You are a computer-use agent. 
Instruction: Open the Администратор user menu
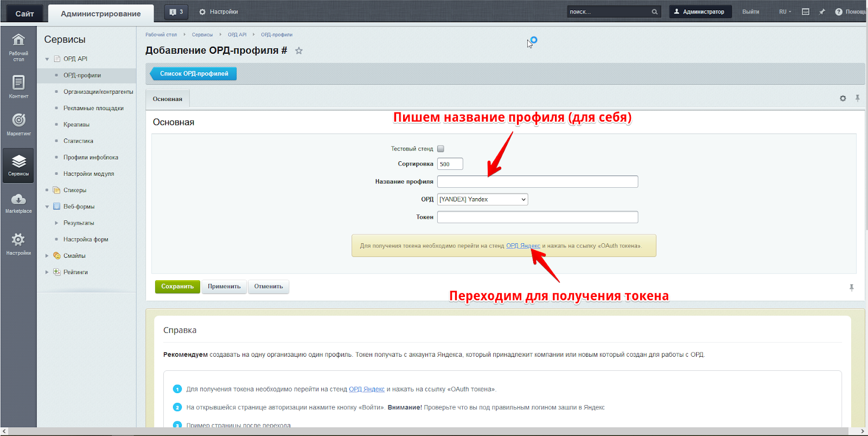700,11
